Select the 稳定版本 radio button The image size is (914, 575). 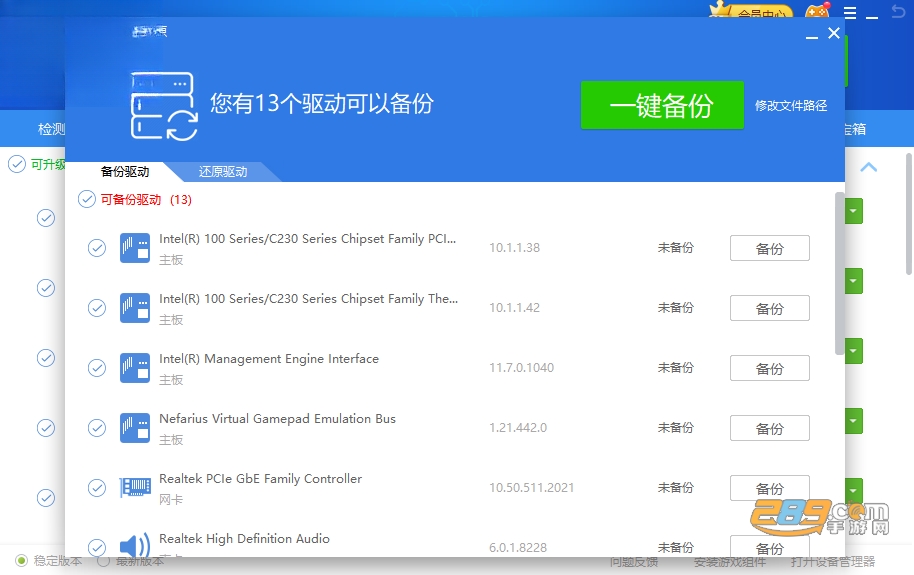pyautogui.click(x=22, y=561)
